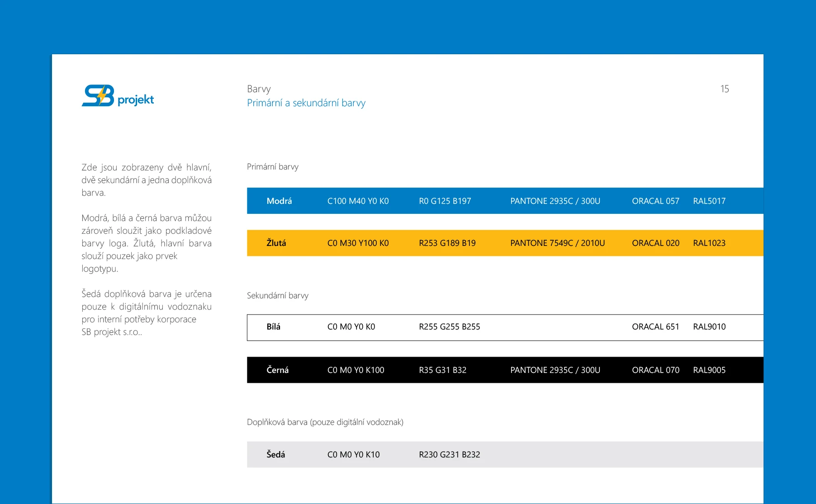
Task: Click 'Primární a sekundární barvy' subtitle
Action: click(x=306, y=103)
